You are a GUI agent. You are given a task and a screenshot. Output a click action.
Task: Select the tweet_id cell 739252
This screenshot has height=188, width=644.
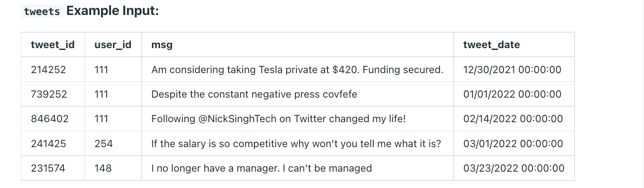(x=49, y=94)
